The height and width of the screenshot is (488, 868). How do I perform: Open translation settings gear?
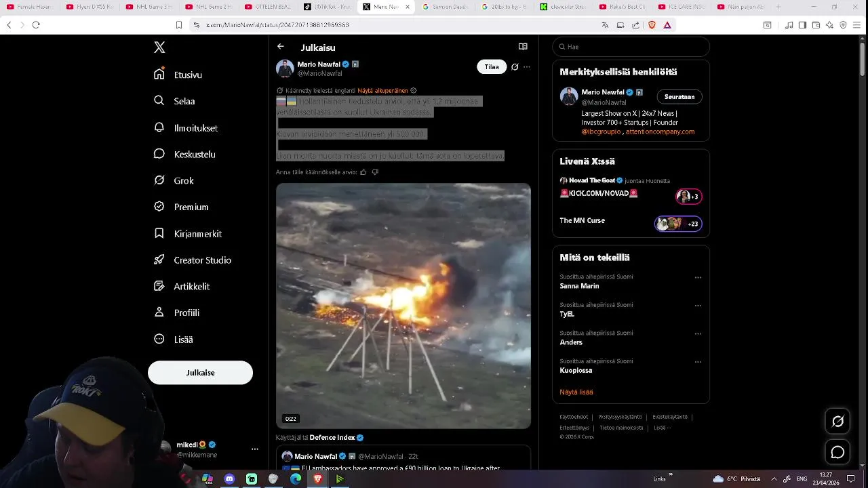(x=414, y=90)
